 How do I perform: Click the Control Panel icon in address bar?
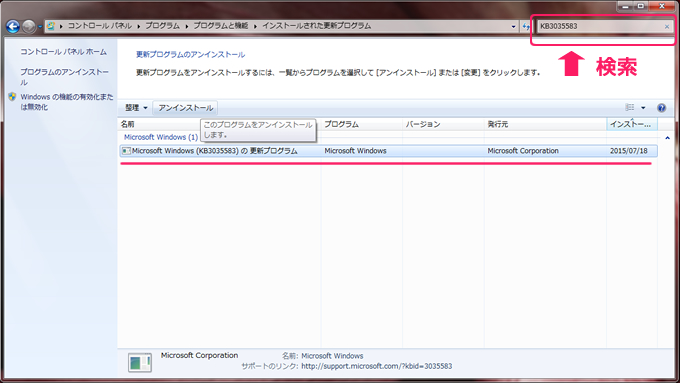[51, 26]
